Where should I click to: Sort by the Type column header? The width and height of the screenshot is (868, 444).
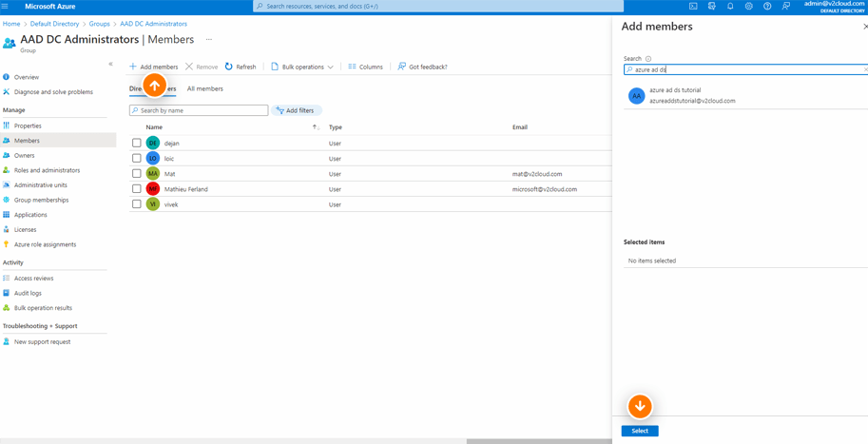point(336,127)
